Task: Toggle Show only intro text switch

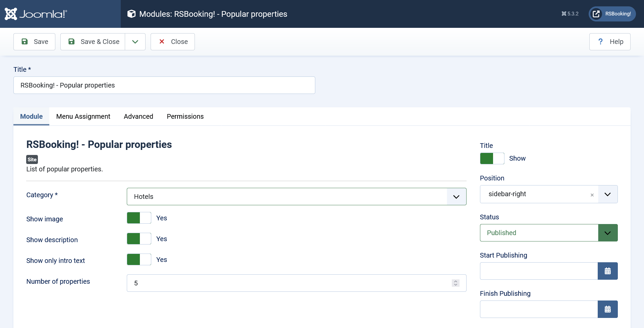Action: (x=139, y=260)
